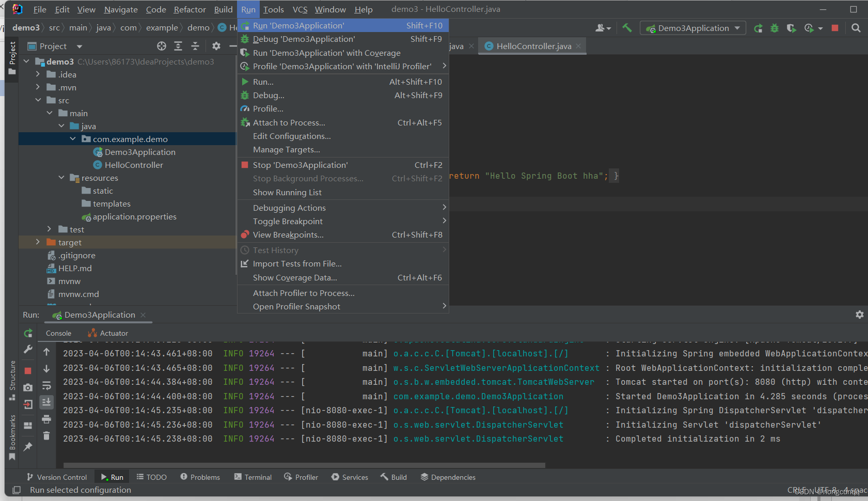Click the Profiler toolbar icon
Image resolution: width=868 pixels, height=501 pixels.
pyautogui.click(x=809, y=28)
